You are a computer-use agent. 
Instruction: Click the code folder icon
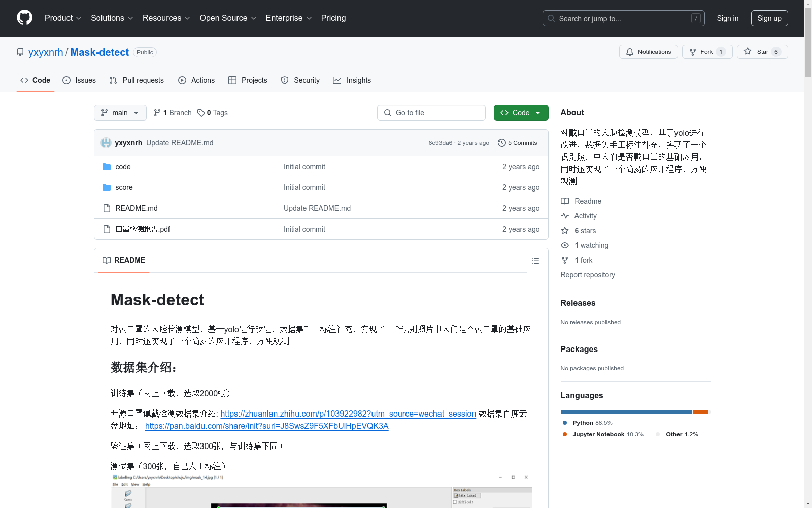click(107, 167)
